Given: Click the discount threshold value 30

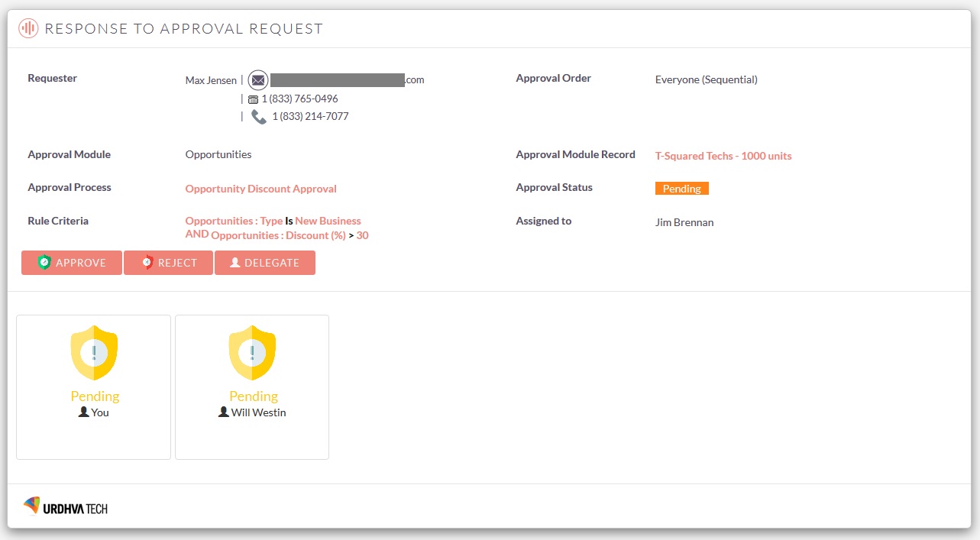Looking at the screenshot, I should pos(363,235).
